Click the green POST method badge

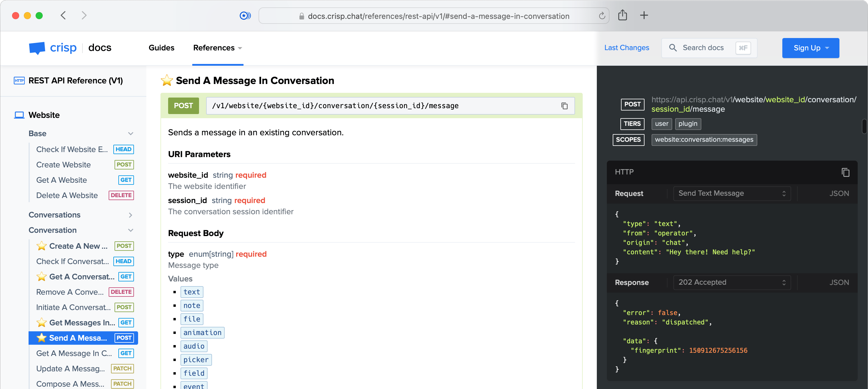[x=183, y=106]
